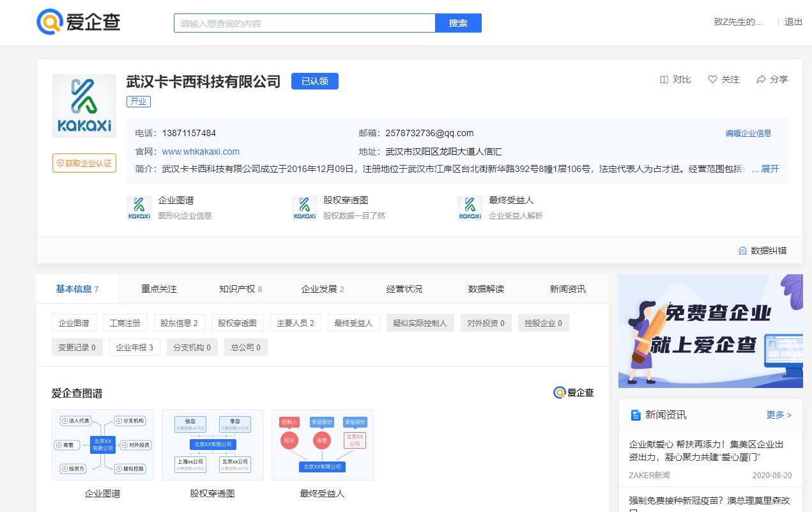
Task: Click the phone number 13871157484
Action: click(x=189, y=133)
